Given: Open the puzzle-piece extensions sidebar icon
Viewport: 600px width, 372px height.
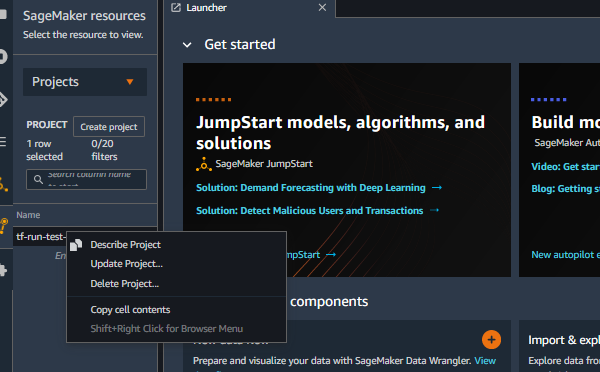Looking at the screenshot, I should coord(3,270).
